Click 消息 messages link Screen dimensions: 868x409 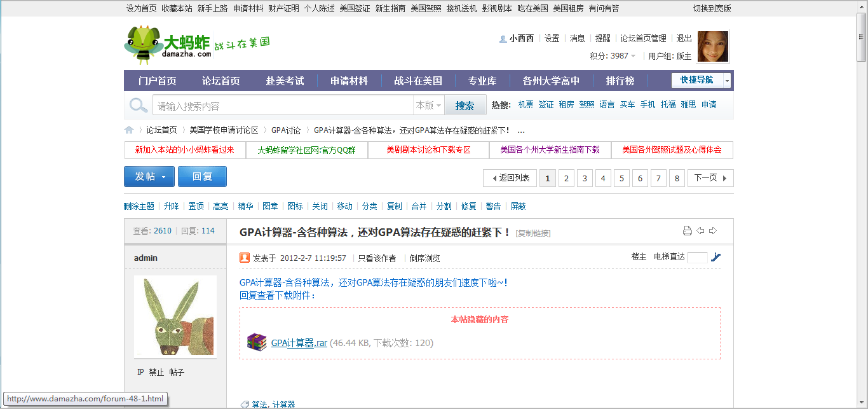point(577,38)
